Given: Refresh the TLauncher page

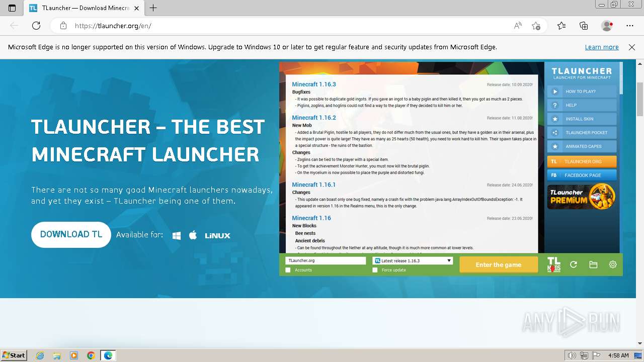Looking at the screenshot, I should click(36, 26).
